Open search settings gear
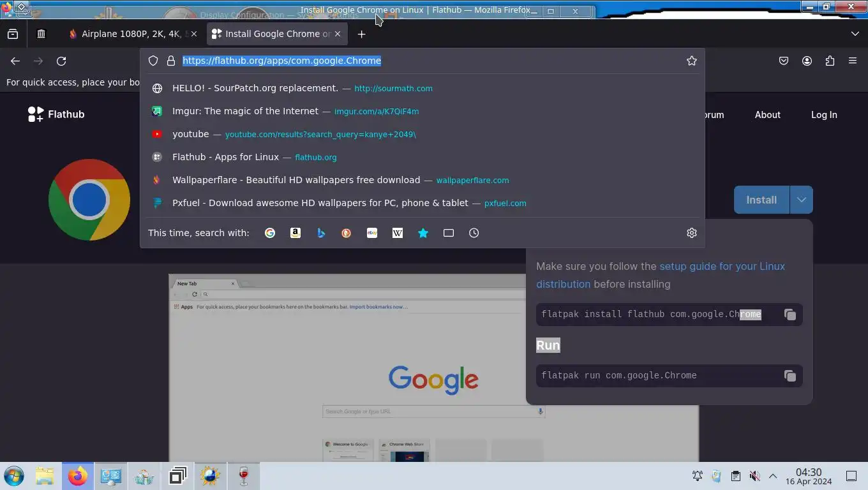Viewport: 868px width, 490px height. 692,233
